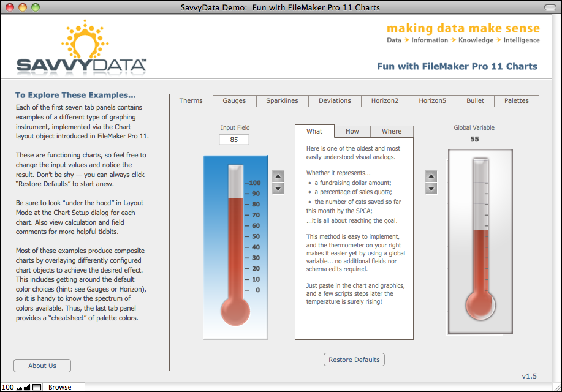The height and width of the screenshot is (392, 562).
Task: Toggle the status toolbar icon
Action: pos(37,387)
